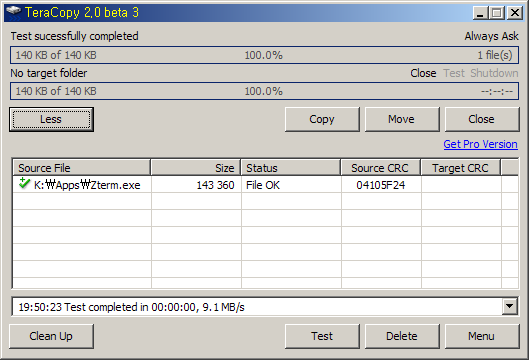This screenshot has height=360, width=529.
Task: Click the TeraCopy title bar icon
Action: pos(13,13)
